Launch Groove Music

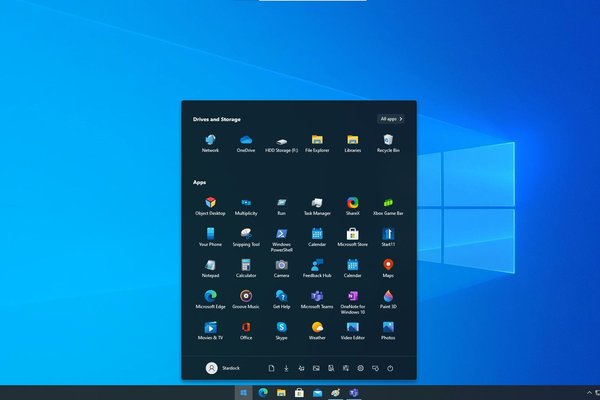(x=246, y=300)
